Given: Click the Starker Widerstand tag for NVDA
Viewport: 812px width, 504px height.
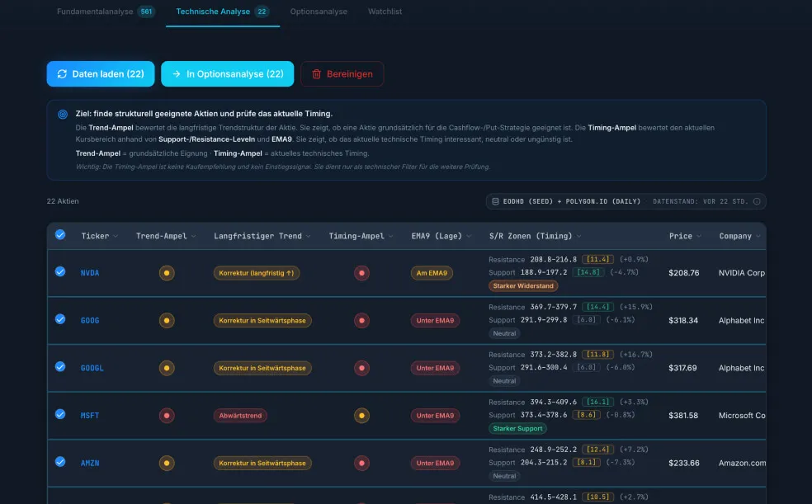Looking at the screenshot, I should tap(523, 286).
